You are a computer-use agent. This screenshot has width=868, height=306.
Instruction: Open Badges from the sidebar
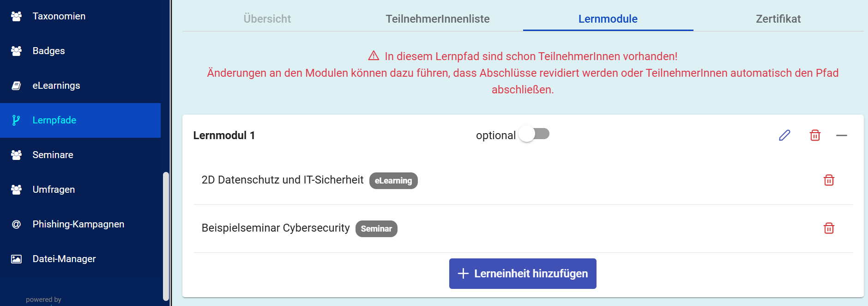(x=48, y=51)
